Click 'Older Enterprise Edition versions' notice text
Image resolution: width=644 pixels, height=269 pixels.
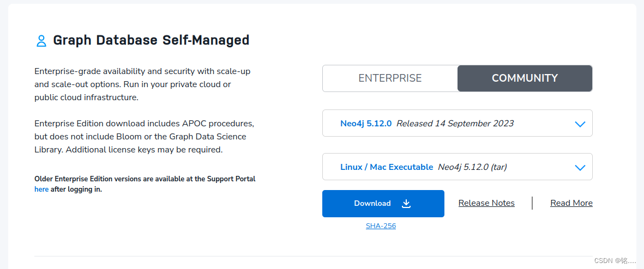[145, 184]
